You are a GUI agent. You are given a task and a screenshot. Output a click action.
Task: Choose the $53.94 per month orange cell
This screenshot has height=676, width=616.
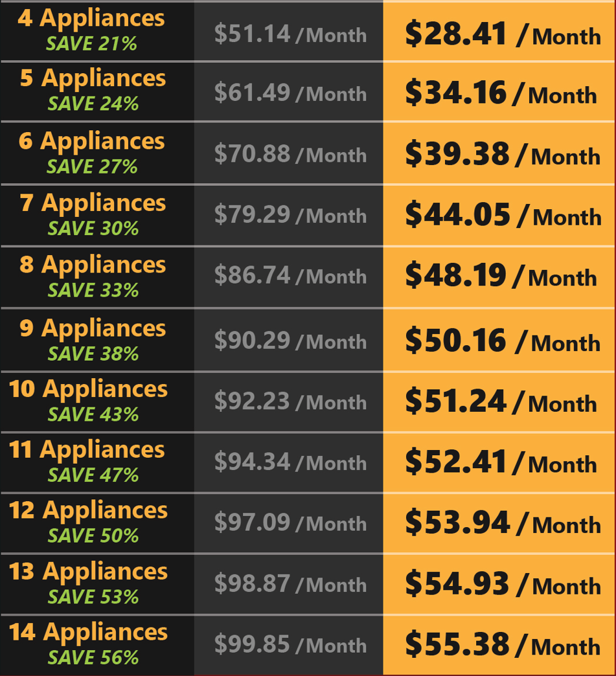[502, 523]
